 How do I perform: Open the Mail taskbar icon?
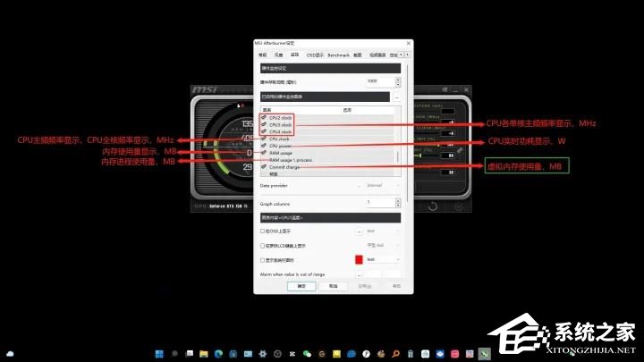[248, 354]
